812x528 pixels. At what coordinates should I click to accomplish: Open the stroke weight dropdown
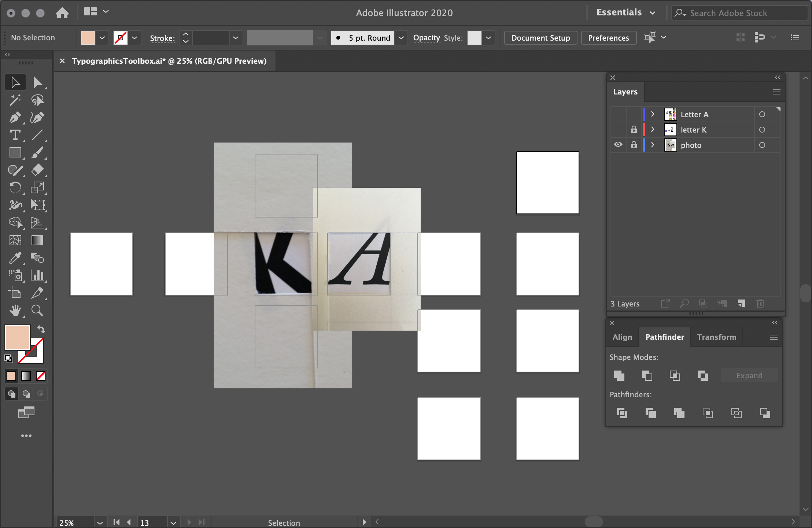click(x=236, y=38)
